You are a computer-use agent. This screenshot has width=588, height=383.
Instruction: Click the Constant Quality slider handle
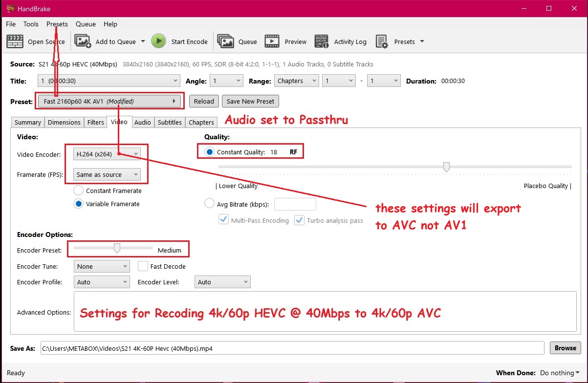click(446, 167)
